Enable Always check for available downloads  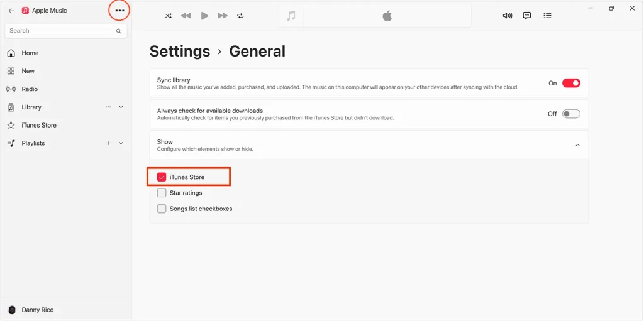coord(571,114)
